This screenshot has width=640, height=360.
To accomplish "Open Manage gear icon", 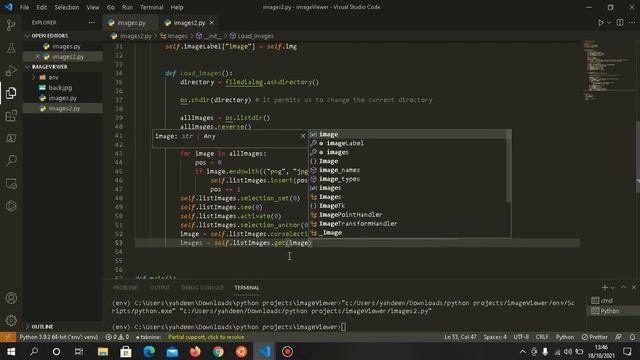I will click(11, 320).
